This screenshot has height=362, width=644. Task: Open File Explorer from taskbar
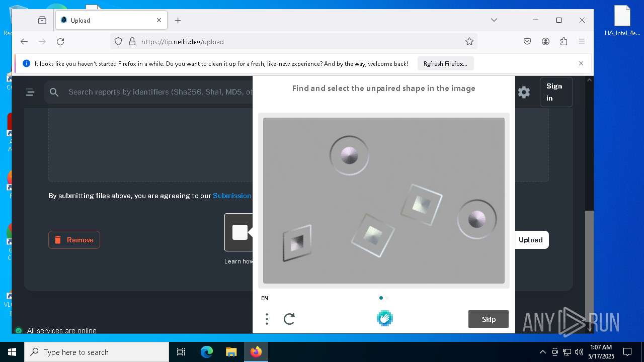tap(231, 352)
